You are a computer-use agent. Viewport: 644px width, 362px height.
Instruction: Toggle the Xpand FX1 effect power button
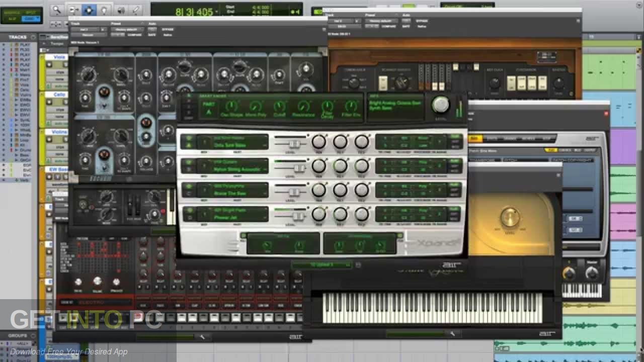(x=243, y=235)
